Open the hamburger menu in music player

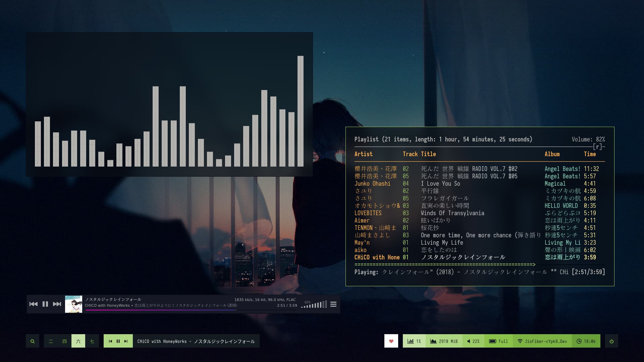coord(333,304)
